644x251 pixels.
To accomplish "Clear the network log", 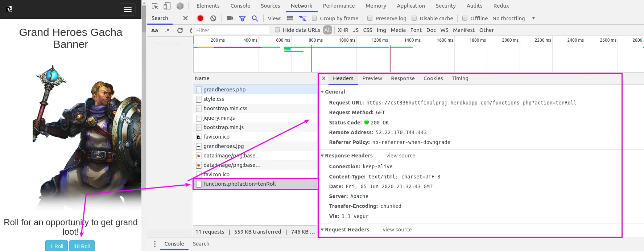I will (213, 18).
